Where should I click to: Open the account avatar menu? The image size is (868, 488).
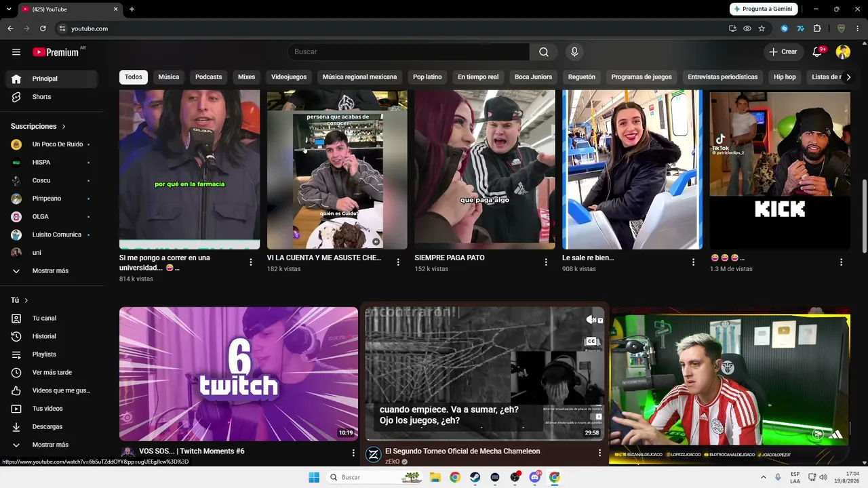[x=843, y=52]
